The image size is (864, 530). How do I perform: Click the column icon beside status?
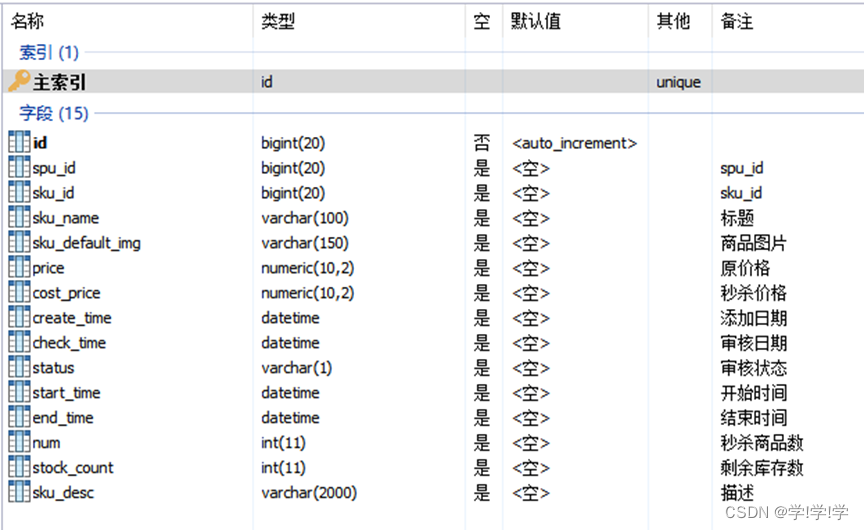click(x=19, y=367)
